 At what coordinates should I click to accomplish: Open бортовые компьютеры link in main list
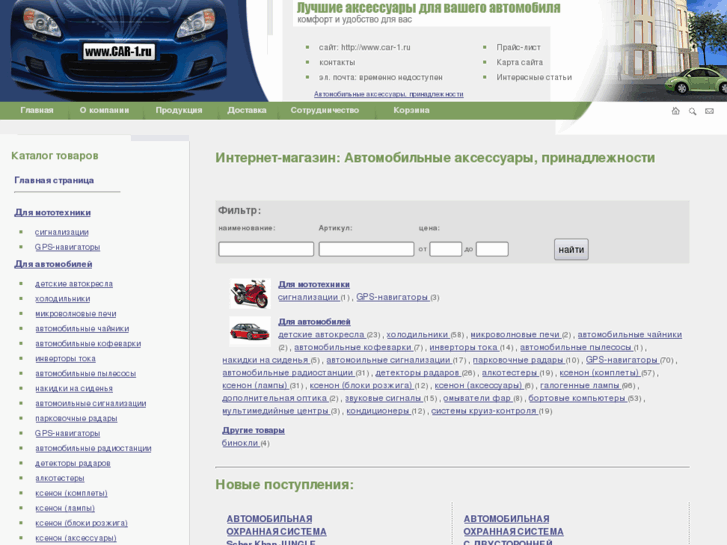577,398
